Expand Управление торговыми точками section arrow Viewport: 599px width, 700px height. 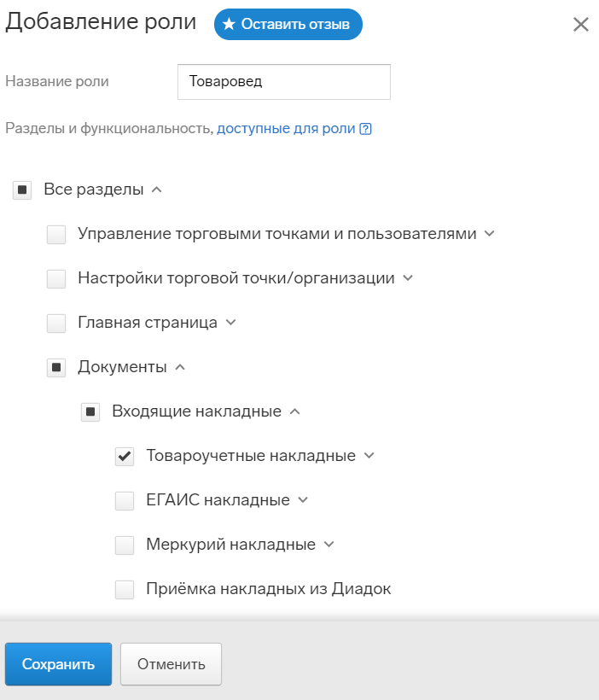point(489,234)
